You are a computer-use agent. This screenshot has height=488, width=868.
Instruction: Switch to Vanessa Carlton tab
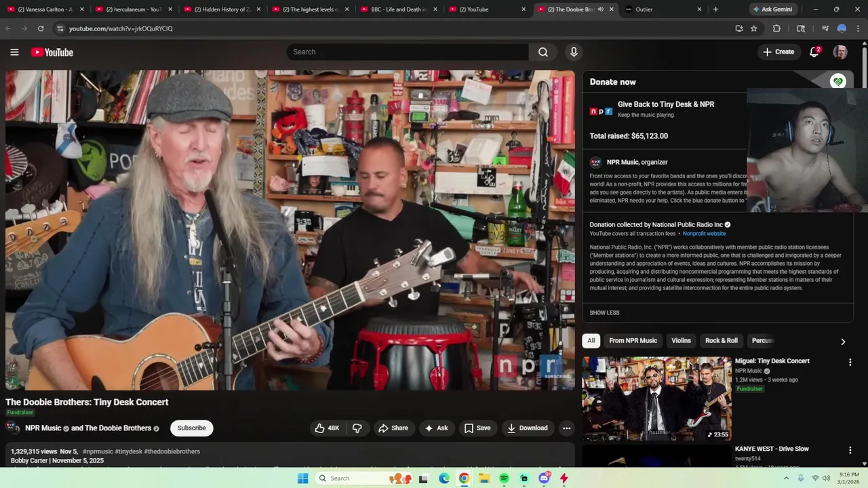pos(45,9)
